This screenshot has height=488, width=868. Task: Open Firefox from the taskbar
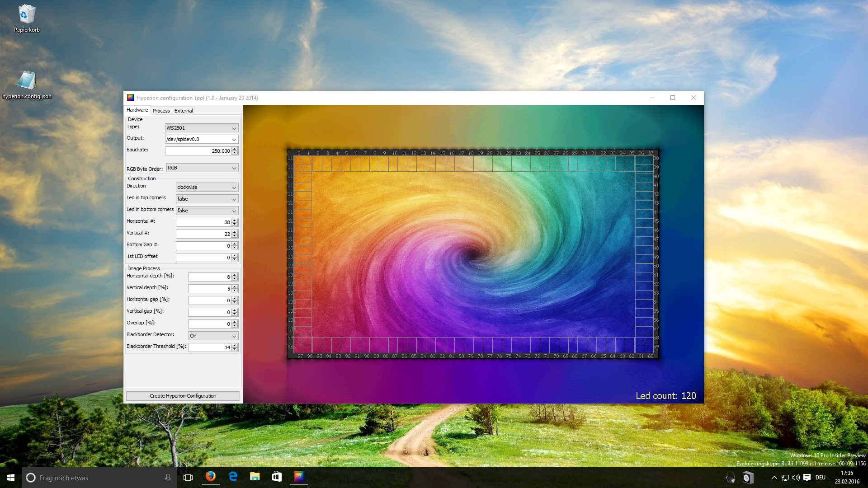(x=210, y=477)
